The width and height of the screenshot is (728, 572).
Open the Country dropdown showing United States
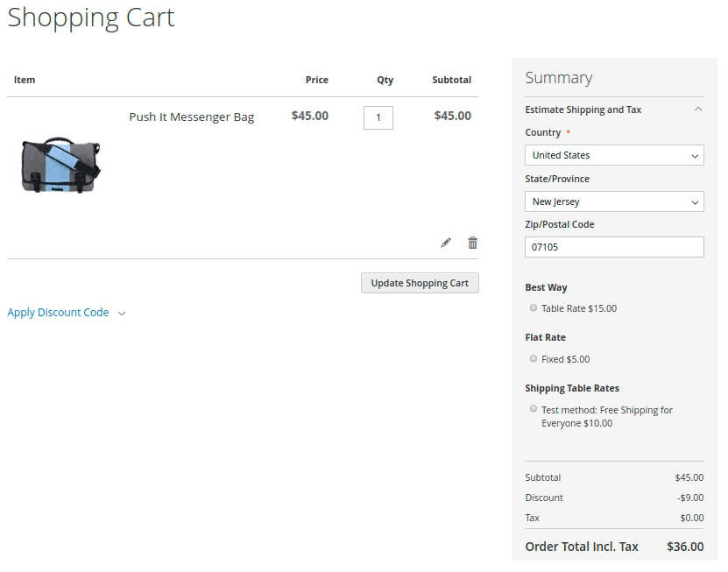(x=613, y=155)
